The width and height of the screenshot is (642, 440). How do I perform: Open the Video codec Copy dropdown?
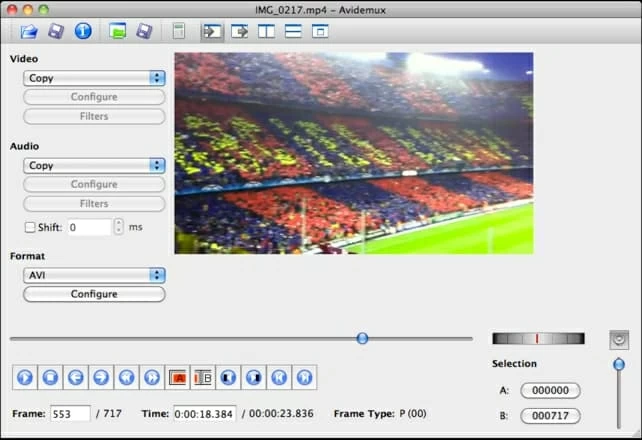pyautogui.click(x=94, y=78)
